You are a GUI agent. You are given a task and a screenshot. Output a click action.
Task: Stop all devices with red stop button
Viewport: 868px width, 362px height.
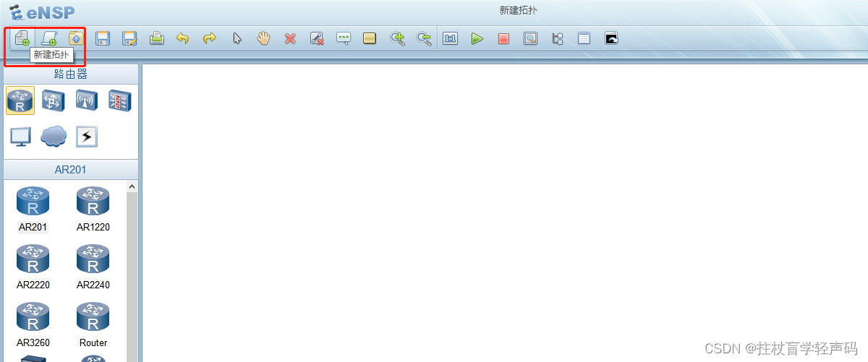tap(503, 38)
